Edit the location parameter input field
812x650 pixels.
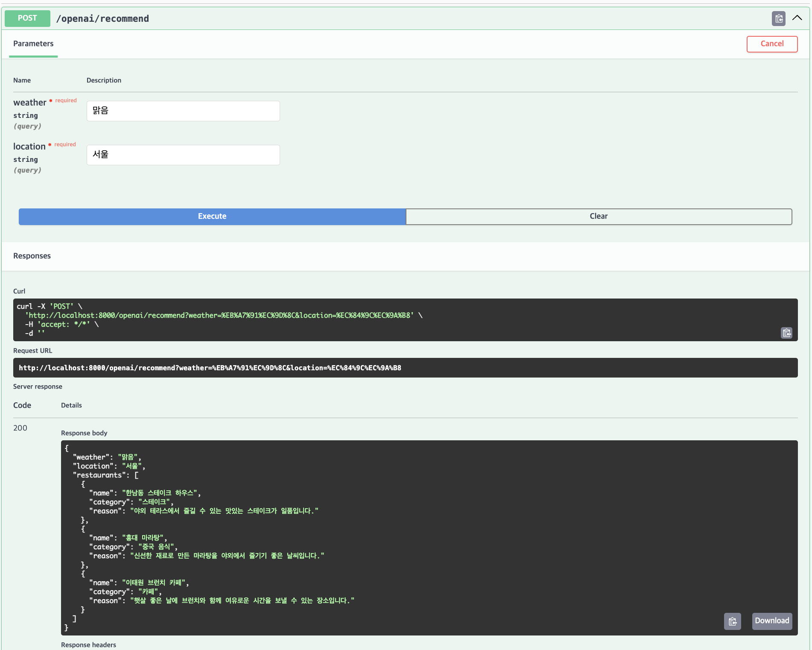[183, 155]
